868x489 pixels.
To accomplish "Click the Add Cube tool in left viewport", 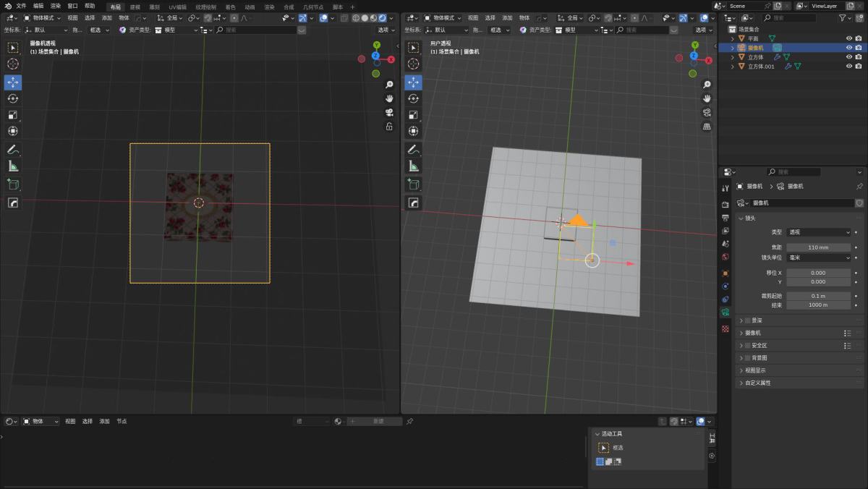I will (x=13, y=184).
